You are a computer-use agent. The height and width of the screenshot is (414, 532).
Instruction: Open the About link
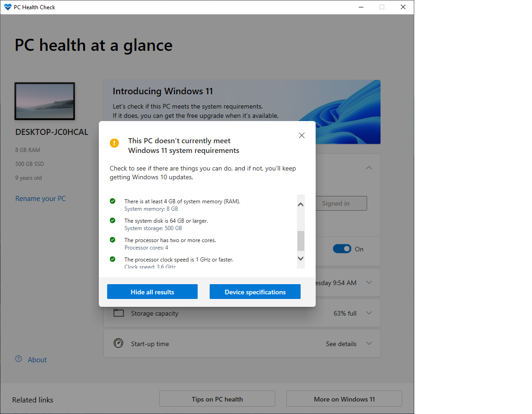pos(37,359)
